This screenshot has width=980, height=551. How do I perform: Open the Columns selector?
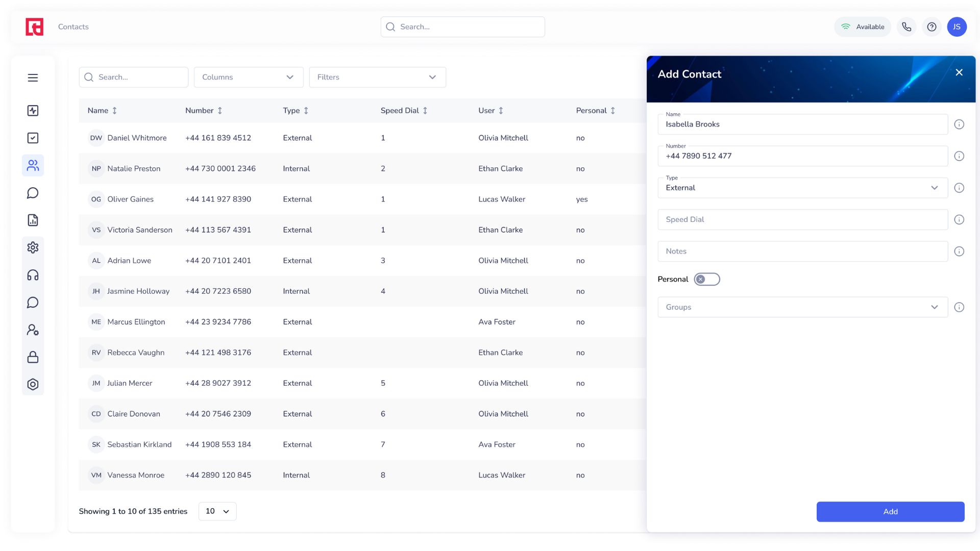click(x=249, y=77)
